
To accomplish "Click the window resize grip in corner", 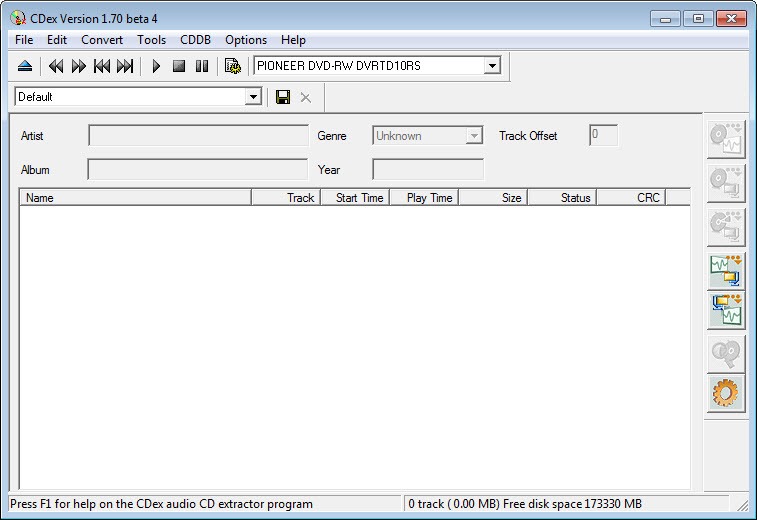I will tap(742, 505).
